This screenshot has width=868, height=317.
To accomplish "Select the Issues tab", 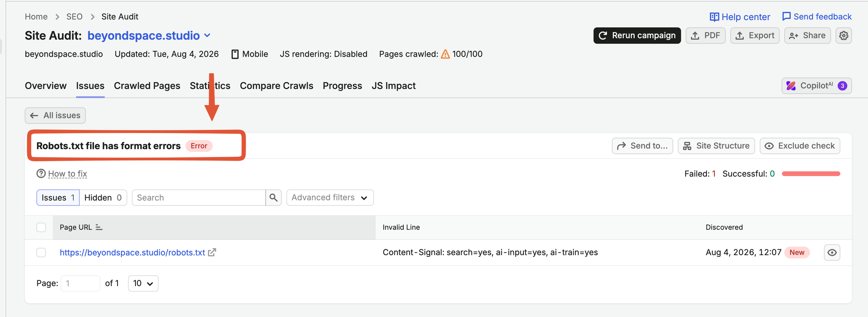I will pos(90,86).
